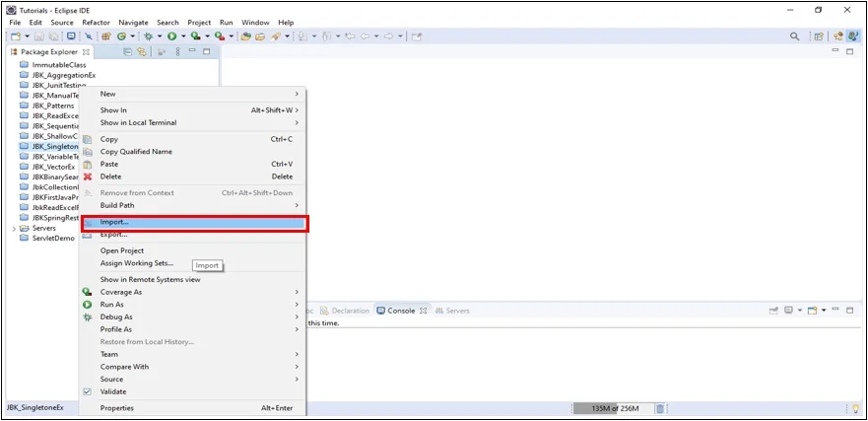Select Copy Qualified Name in context menu
The height and width of the screenshot is (421, 868).
pos(192,151)
